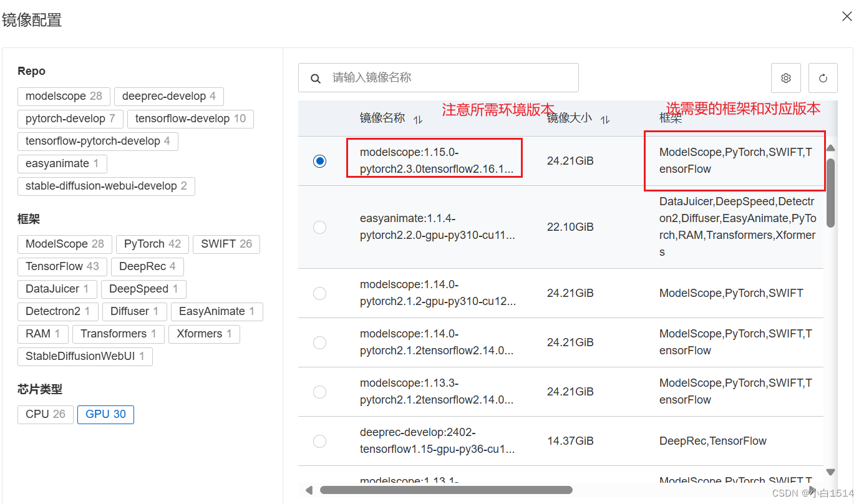
Task: Filter framework by DeepSpeed 1 tag
Action: click(x=143, y=289)
